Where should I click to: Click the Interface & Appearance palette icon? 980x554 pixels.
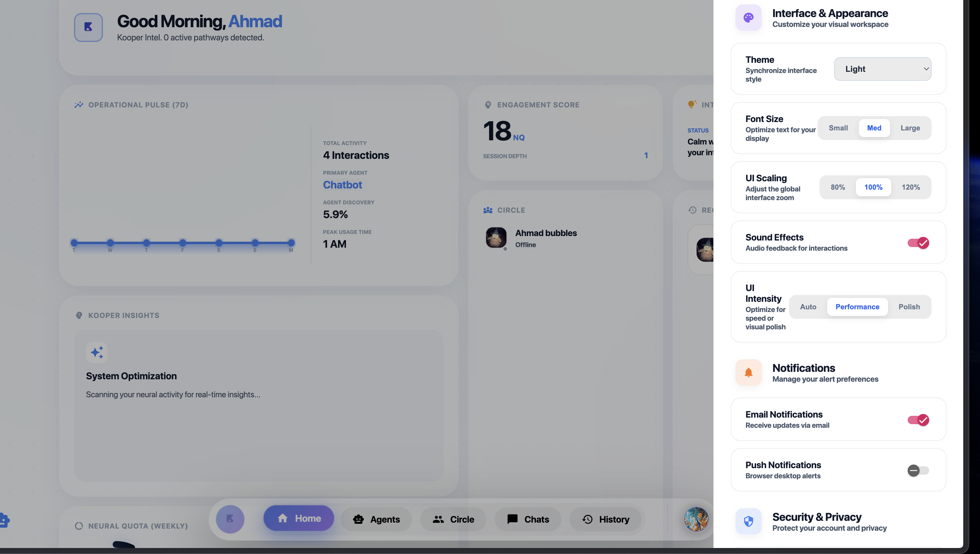tap(748, 18)
